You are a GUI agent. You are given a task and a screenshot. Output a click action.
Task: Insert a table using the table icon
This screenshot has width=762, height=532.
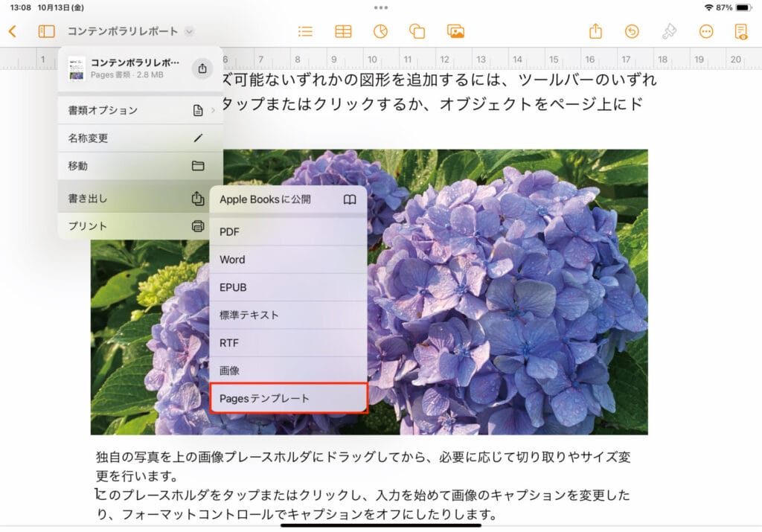coord(343,31)
